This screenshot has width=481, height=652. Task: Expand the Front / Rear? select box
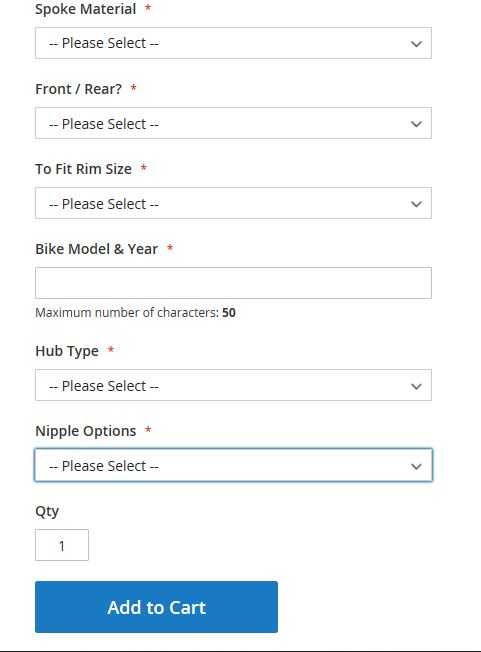(233, 123)
